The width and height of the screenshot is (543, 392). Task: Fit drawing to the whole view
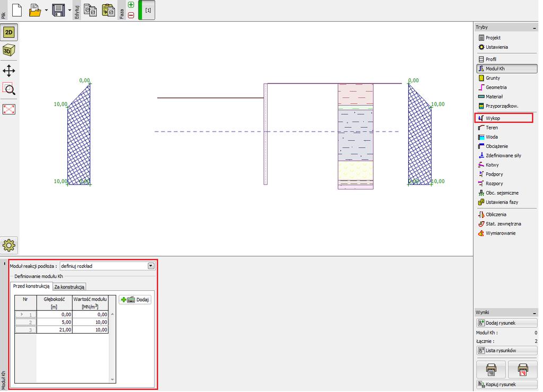click(9, 109)
